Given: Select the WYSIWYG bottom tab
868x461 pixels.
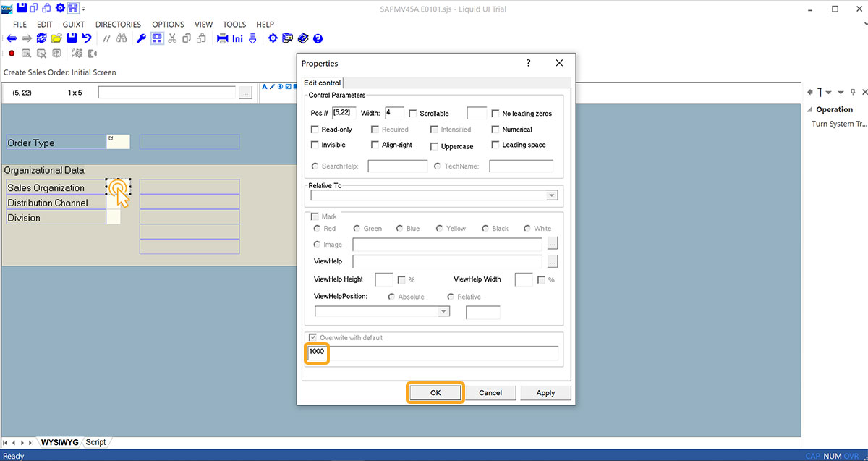Looking at the screenshot, I should 61,441.
